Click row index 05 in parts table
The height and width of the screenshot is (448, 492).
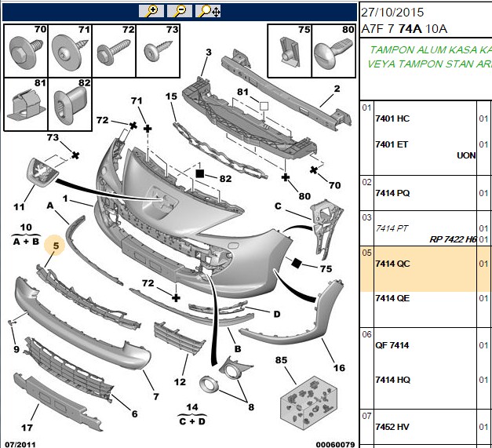(366, 253)
